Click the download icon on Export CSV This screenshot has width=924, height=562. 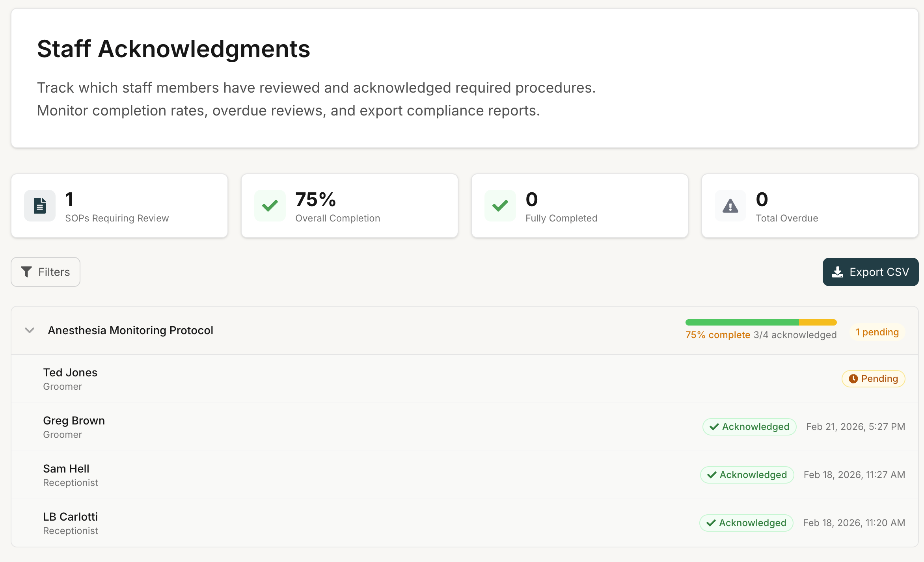tap(838, 272)
